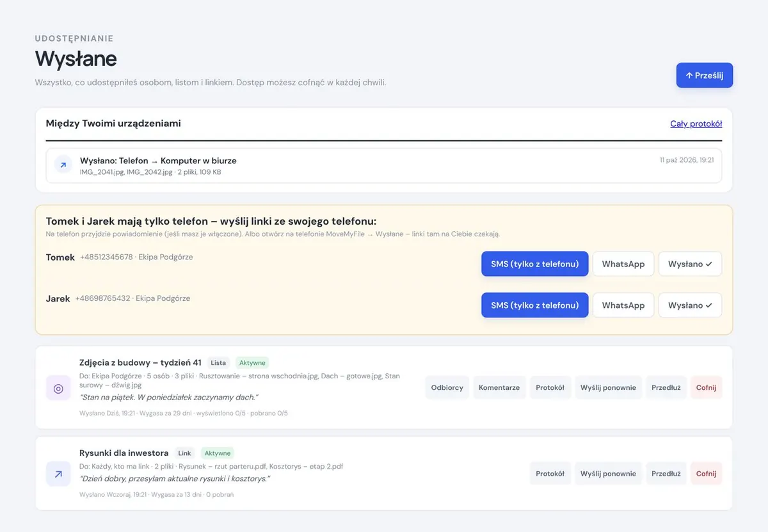Click the blue link arrow icon for Rysunki dla inwestora
This screenshot has height=532, width=768.
(58, 474)
